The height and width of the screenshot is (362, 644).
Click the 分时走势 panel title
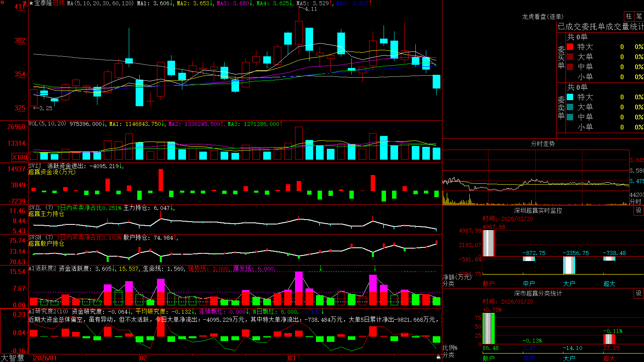click(543, 144)
